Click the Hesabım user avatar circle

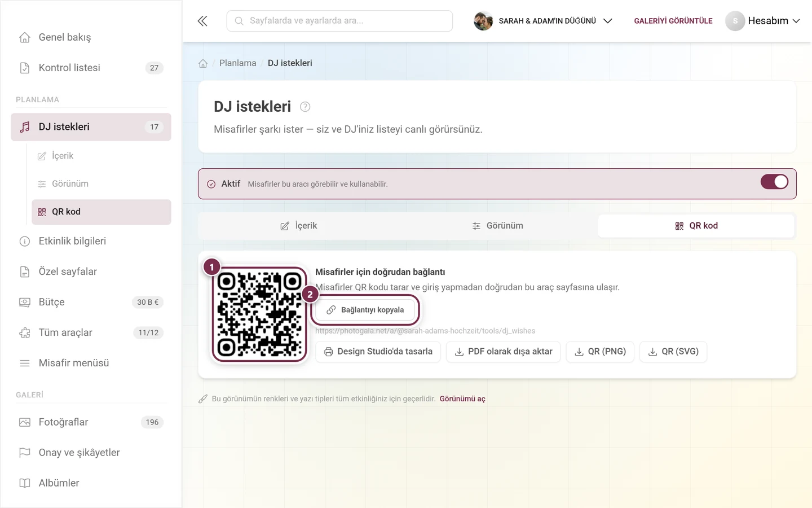coord(735,21)
